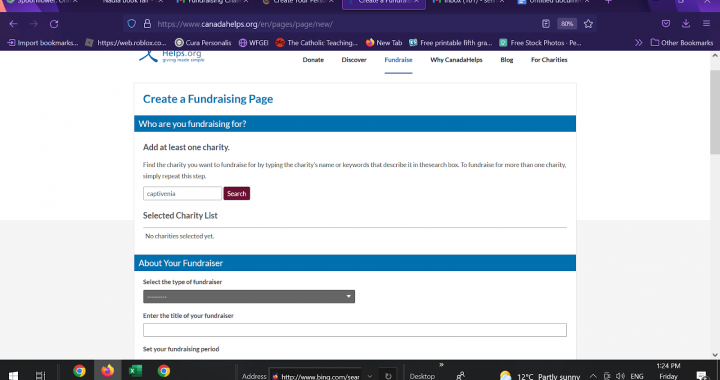Open the Import bookmarks bookmark
Screen dimensions: 720x380
(42, 43)
